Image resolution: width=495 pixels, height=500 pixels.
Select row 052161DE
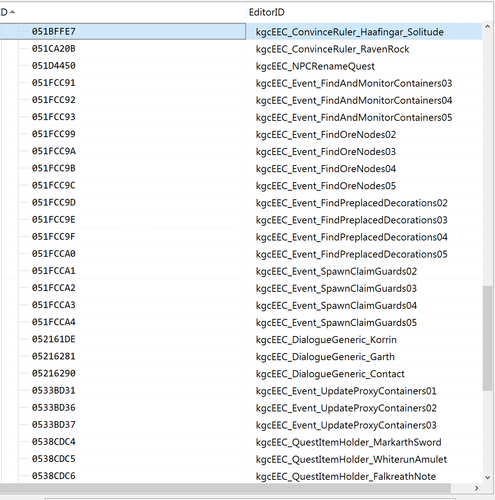click(54, 339)
